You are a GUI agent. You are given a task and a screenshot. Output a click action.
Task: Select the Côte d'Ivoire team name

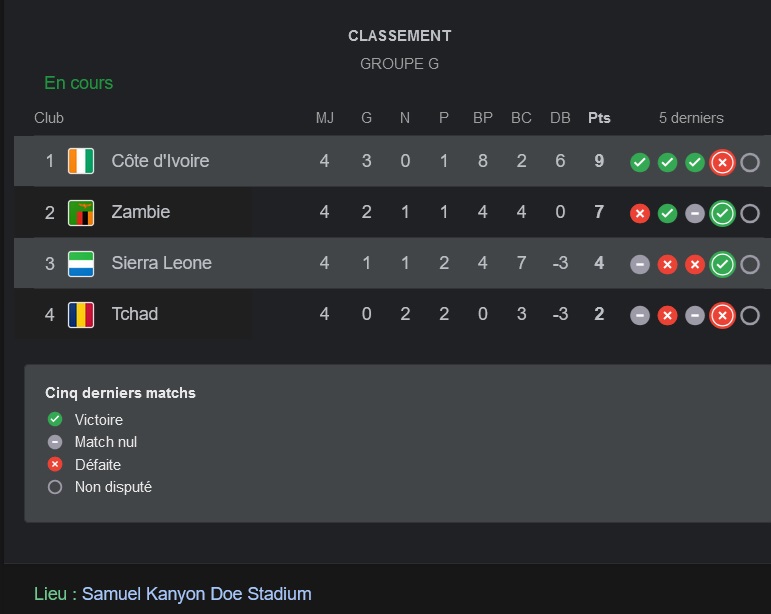160,161
